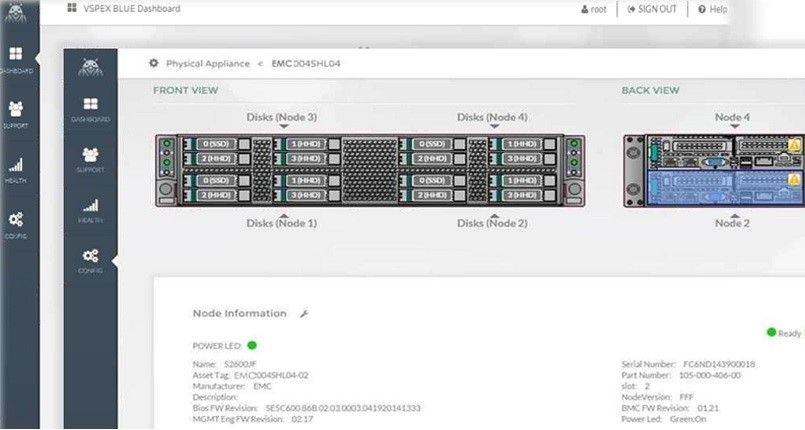Select disk 0 (SSD) of Node 3
Image resolution: width=805 pixels, height=430 pixels.
tap(217, 144)
